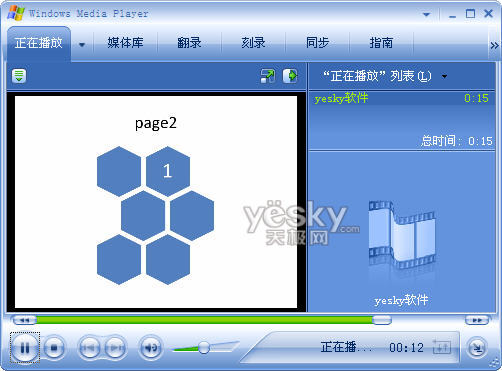Image resolution: width=502 pixels, height=371 pixels.
Task: Skip to the next track
Action: click(115, 348)
